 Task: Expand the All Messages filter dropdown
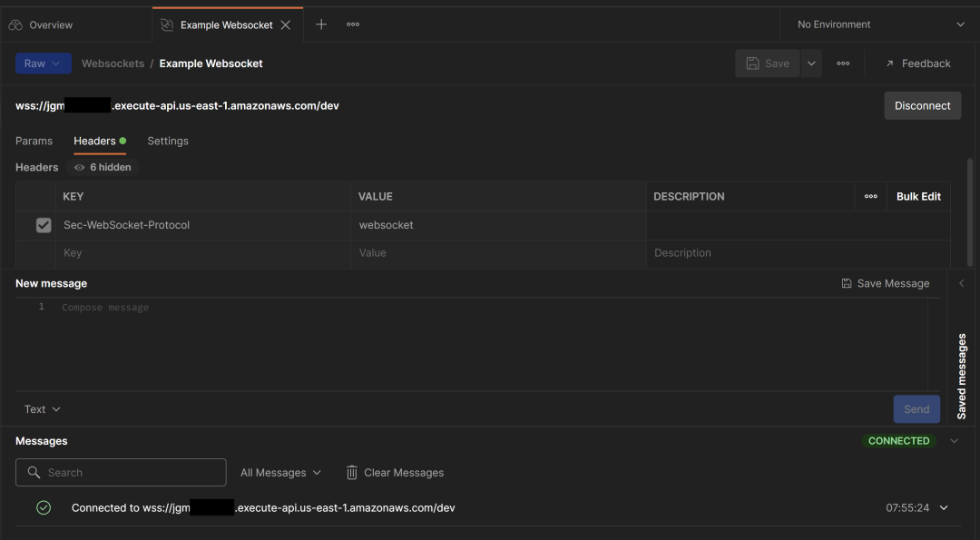(x=280, y=473)
